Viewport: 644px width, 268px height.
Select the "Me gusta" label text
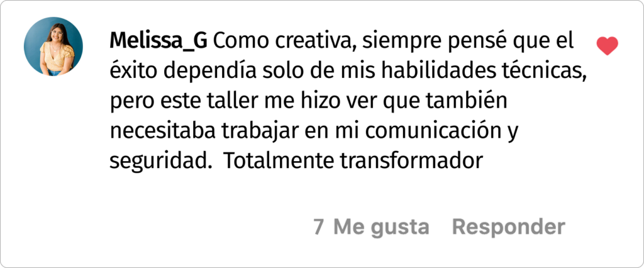point(381,227)
